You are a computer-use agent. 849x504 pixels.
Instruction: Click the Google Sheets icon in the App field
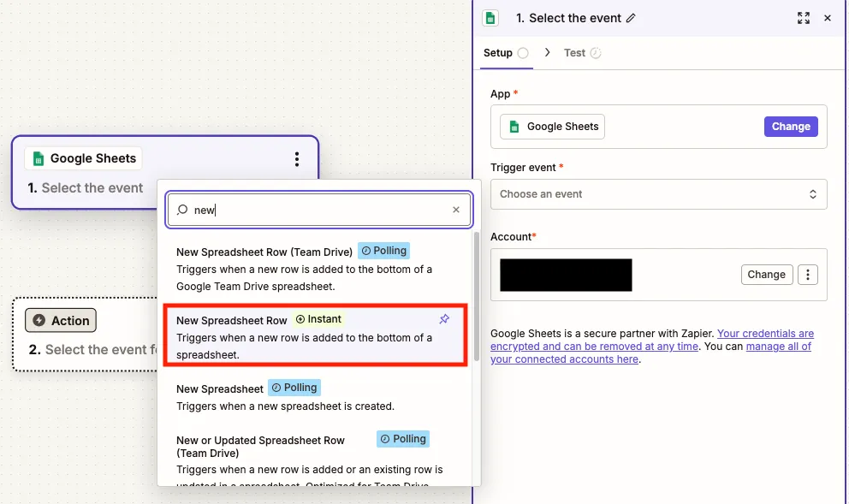click(514, 127)
